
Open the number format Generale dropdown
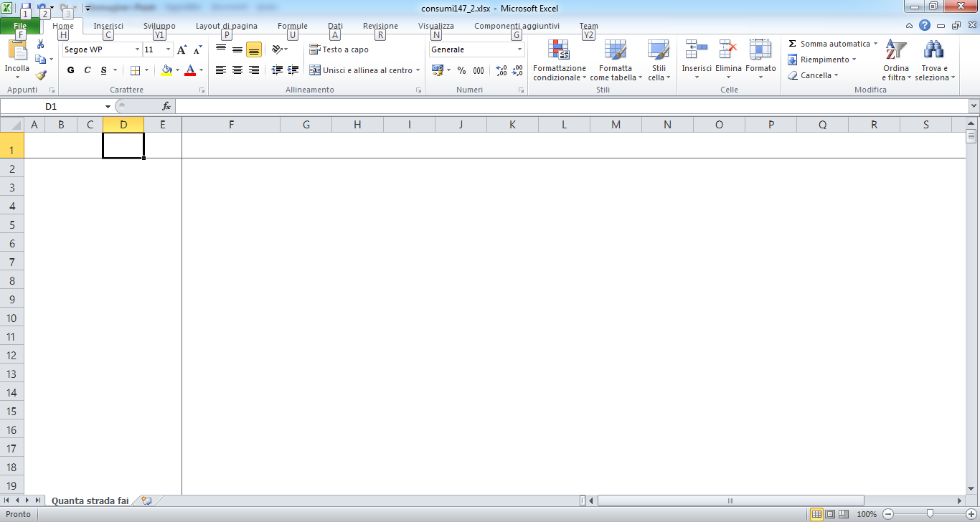click(x=520, y=49)
